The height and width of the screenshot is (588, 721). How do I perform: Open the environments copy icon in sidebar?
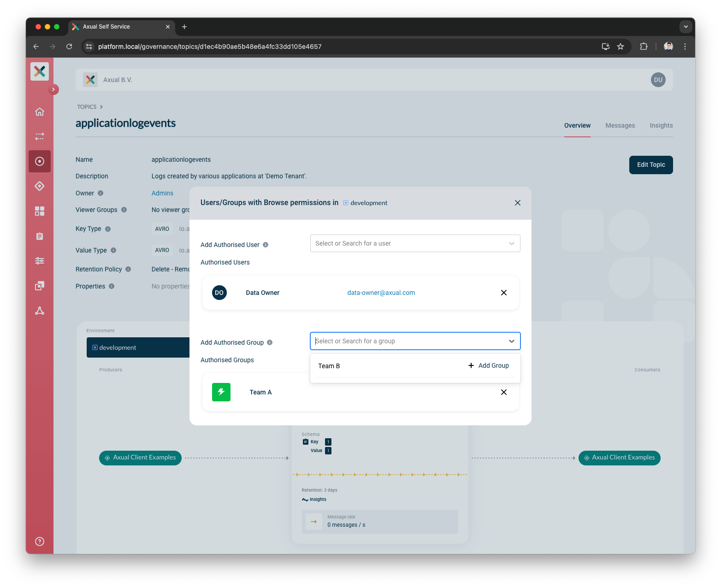[40, 286]
